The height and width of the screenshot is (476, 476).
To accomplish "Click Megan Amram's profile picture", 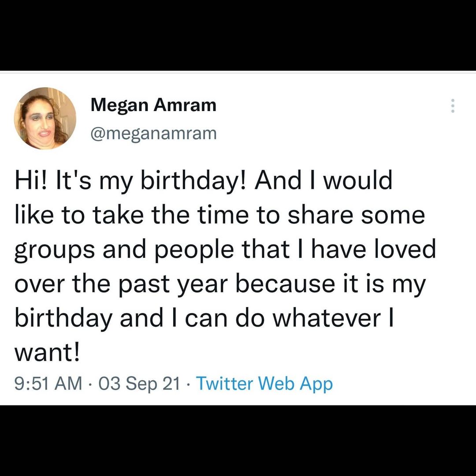I will tap(45, 118).
